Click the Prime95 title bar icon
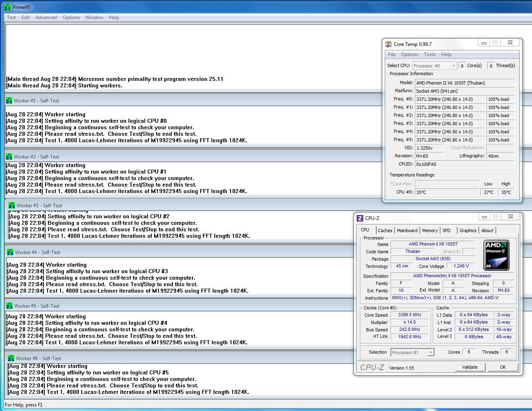Screen dimensions: 532x411 (7, 7)
